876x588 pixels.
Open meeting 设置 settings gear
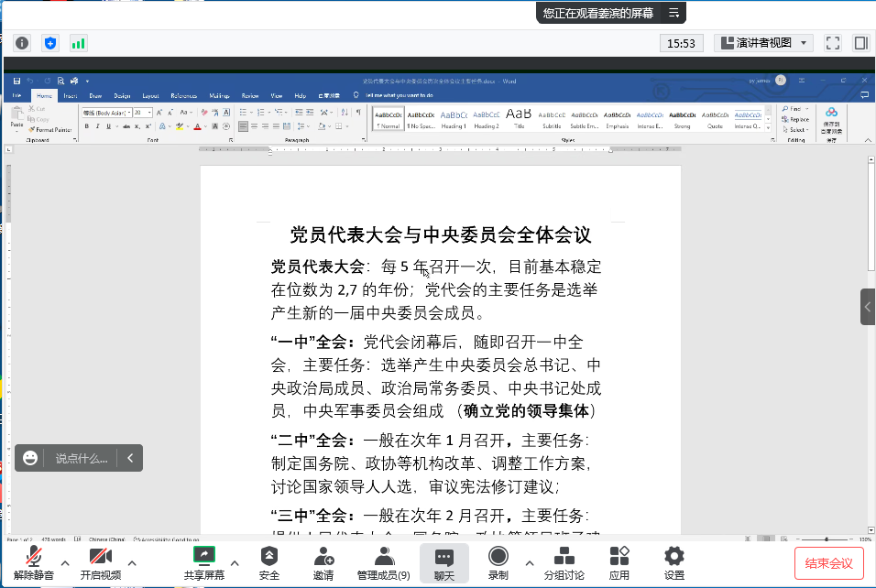point(674,562)
